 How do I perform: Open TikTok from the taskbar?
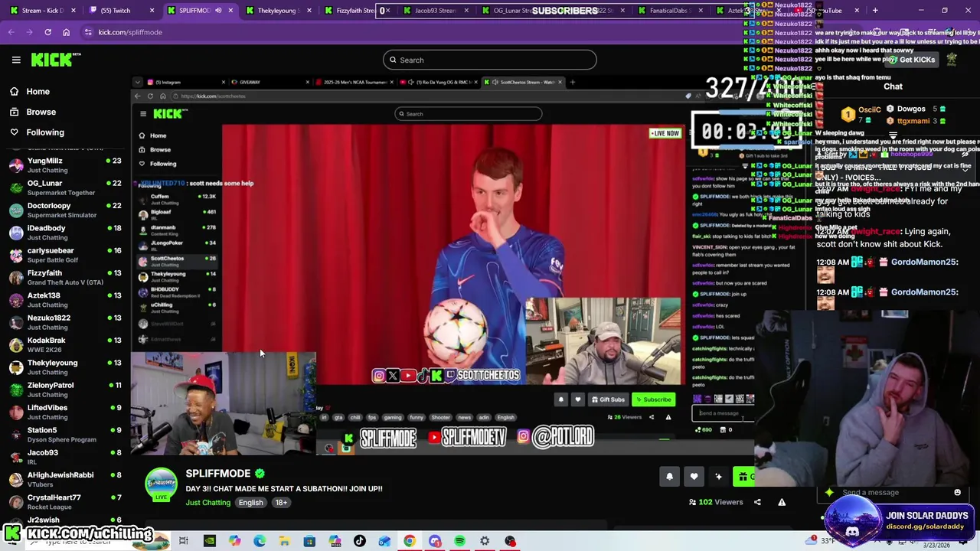click(x=360, y=541)
